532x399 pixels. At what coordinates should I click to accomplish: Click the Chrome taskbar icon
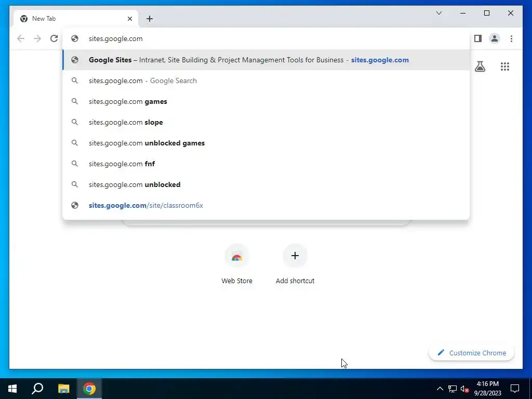click(89, 389)
